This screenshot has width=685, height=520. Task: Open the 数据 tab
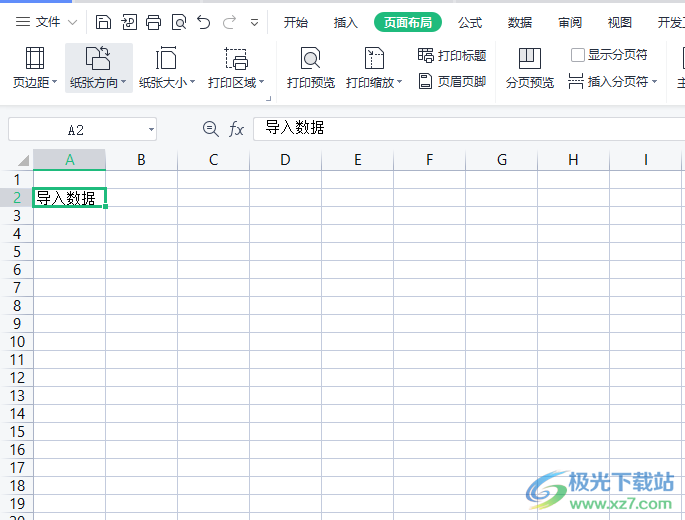coord(520,22)
